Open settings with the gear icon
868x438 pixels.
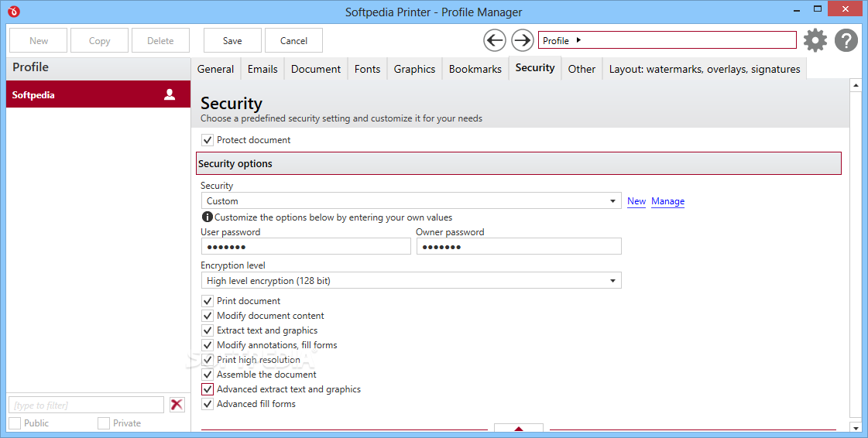(x=815, y=40)
